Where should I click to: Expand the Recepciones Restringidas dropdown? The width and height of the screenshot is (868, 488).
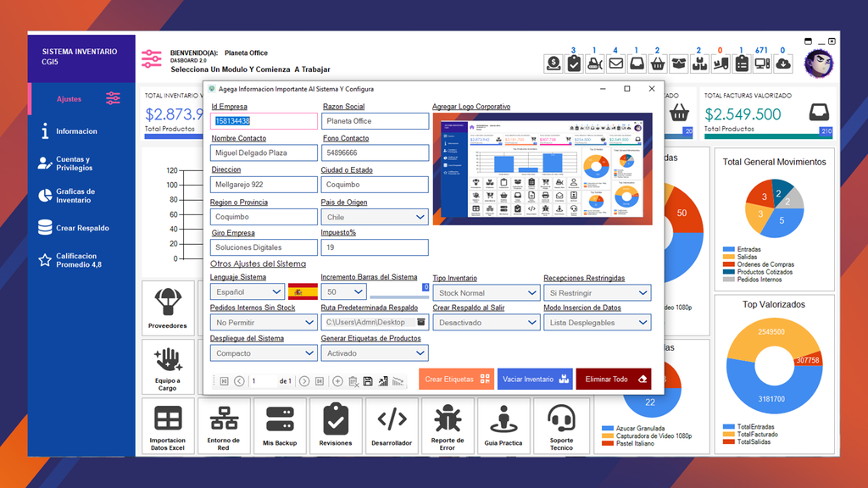[597, 293]
